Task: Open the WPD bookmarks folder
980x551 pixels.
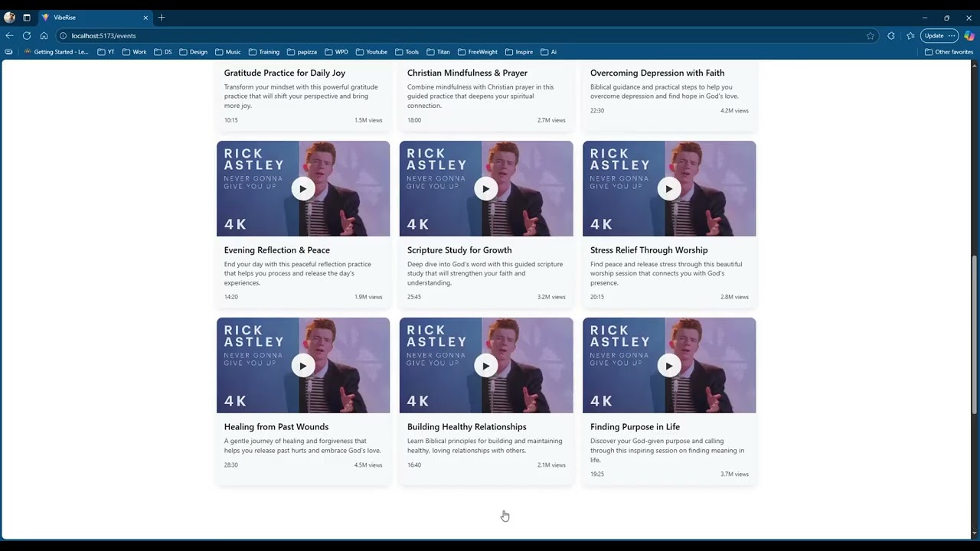Action: (337, 52)
